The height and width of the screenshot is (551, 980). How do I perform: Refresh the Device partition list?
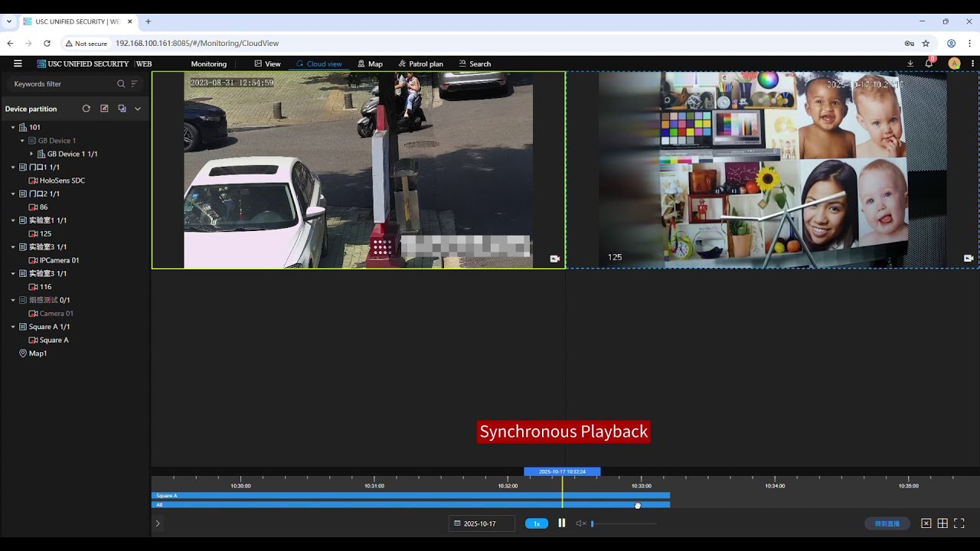tap(87, 109)
